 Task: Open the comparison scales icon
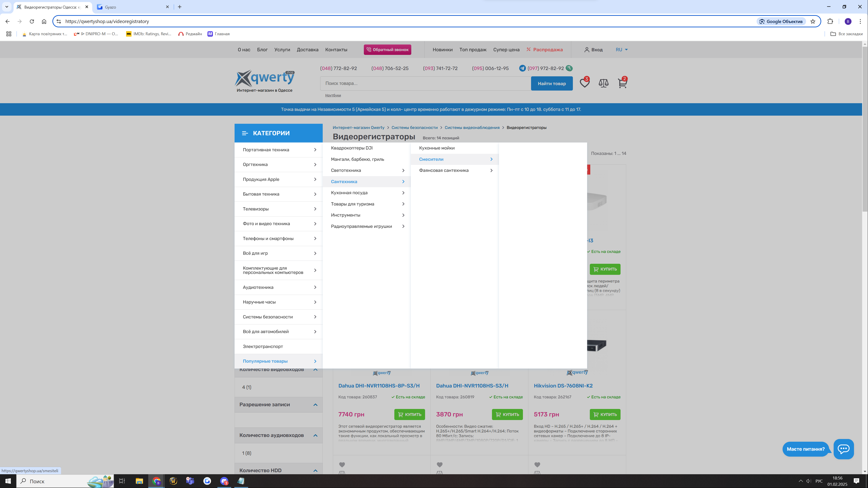tap(603, 83)
